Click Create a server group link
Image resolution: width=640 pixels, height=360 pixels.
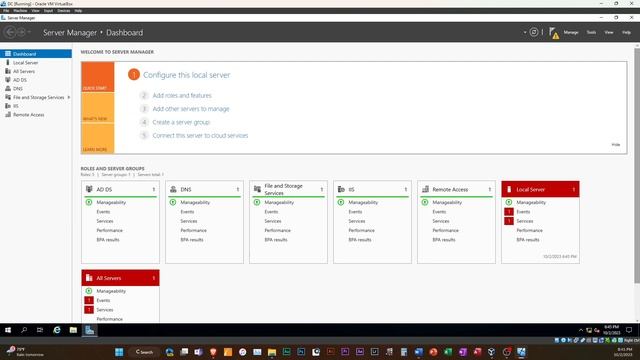(181, 122)
